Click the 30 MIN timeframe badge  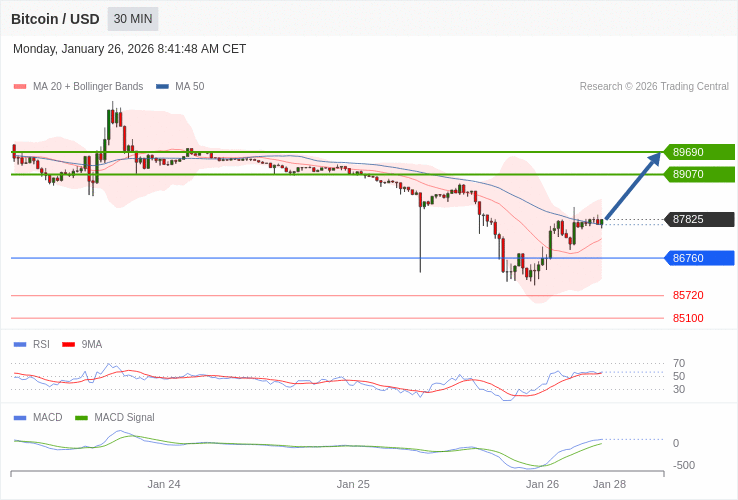tap(133, 19)
